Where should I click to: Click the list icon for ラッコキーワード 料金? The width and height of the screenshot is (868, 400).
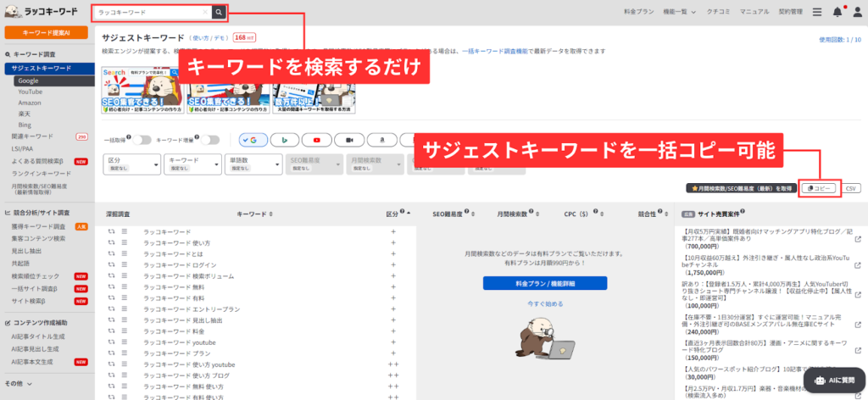tap(125, 331)
